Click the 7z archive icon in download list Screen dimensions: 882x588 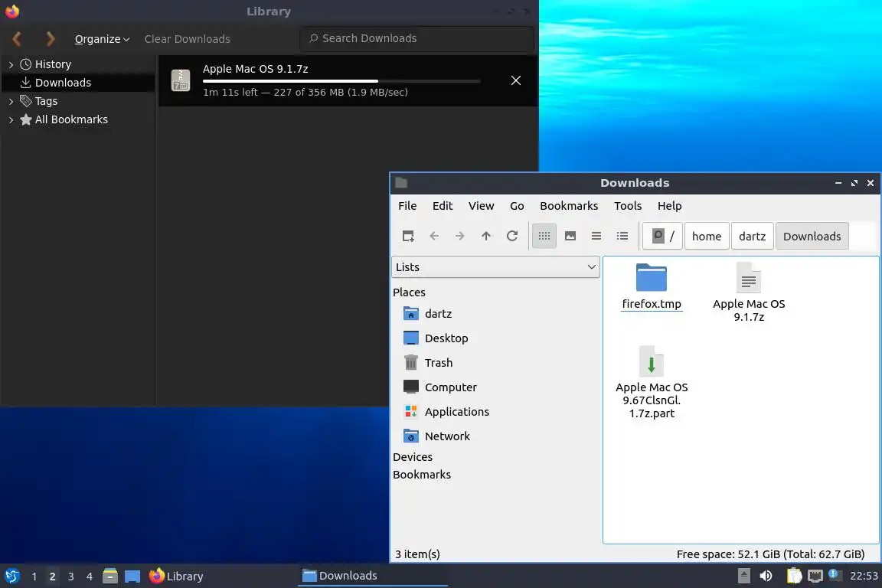[x=181, y=80]
